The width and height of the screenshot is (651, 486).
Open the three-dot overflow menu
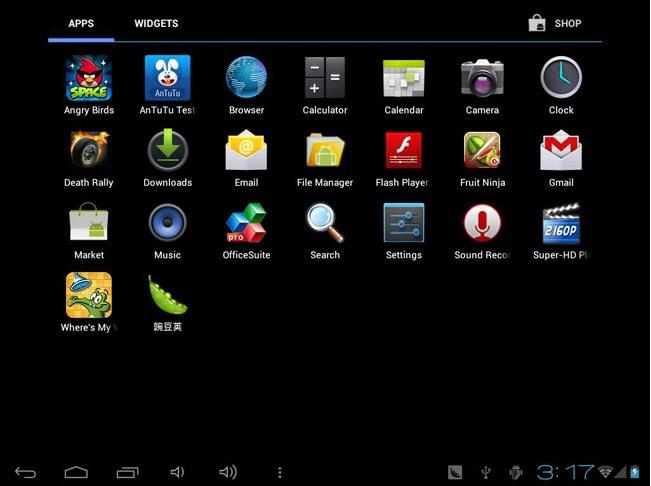click(x=279, y=472)
